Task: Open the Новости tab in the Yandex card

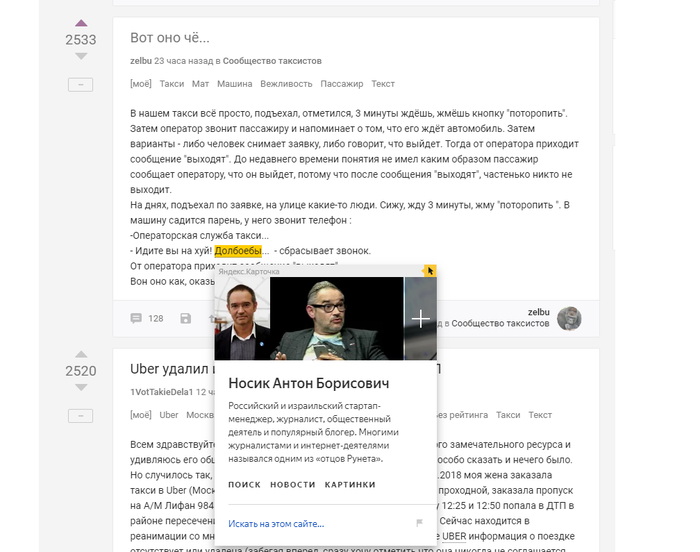Action: pos(292,484)
